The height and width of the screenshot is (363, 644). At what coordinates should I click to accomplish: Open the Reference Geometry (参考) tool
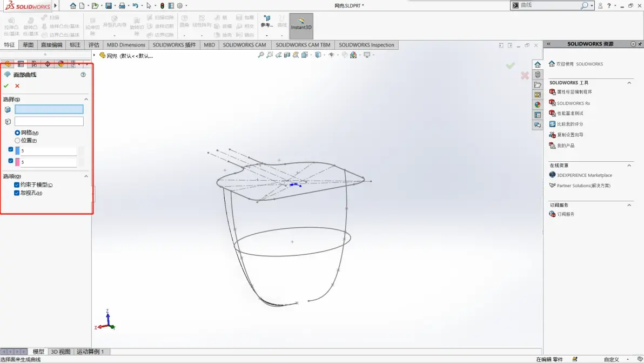(x=266, y=22)
